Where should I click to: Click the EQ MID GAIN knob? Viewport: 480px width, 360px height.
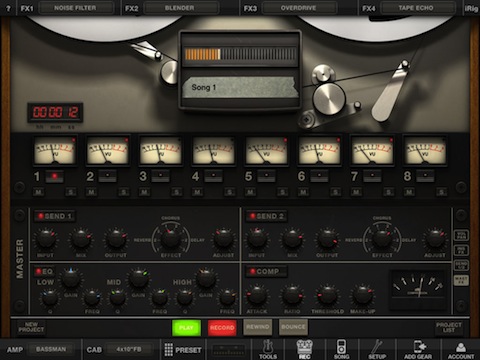pos(138,279)
